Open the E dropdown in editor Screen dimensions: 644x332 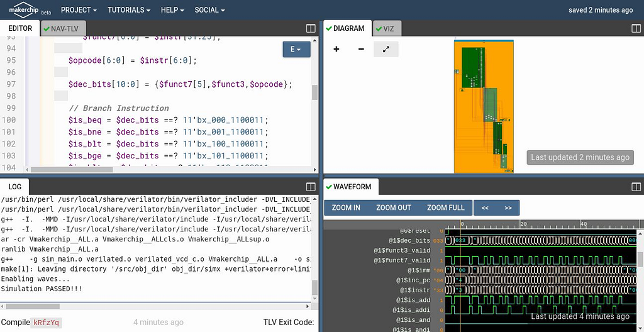click(x=296, y=49)
